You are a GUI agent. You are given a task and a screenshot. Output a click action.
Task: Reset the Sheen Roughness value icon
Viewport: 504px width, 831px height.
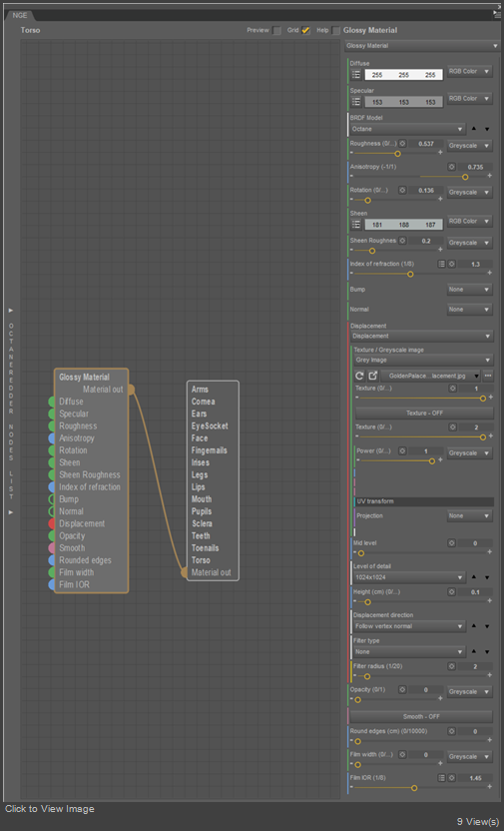click(402, 241)
